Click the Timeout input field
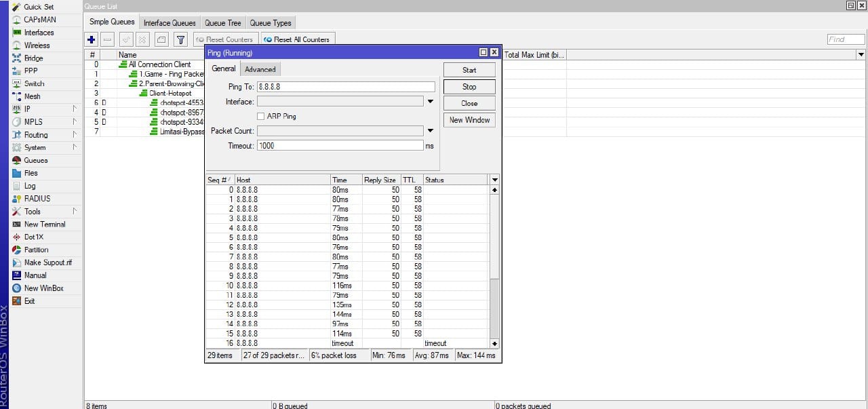This screenshot has height=409, width=868. (340, 146)
